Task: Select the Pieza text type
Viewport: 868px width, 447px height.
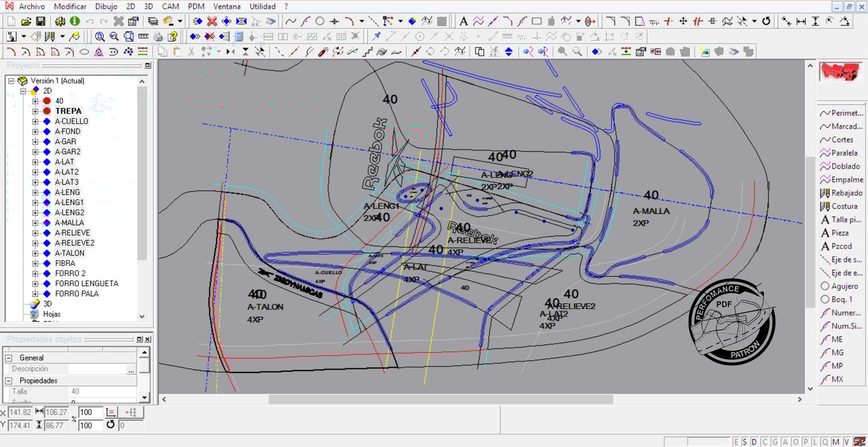Action: [x=835, y=233]
